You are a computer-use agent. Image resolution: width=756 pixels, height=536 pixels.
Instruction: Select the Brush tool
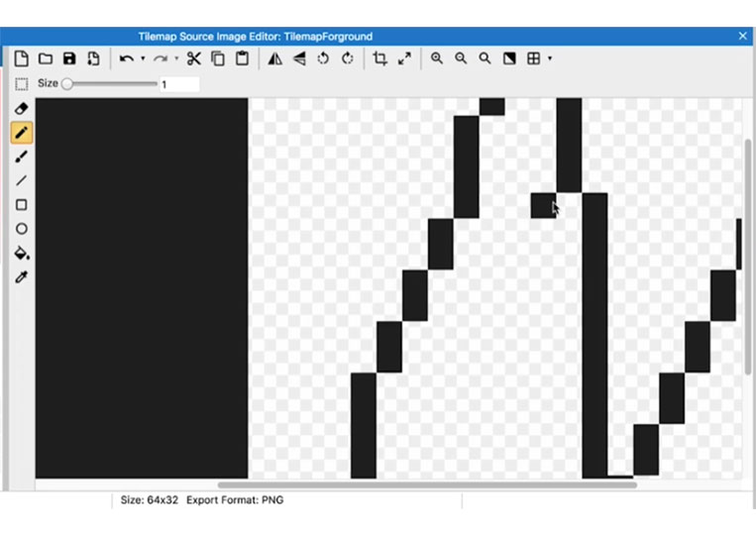(21, 157)
